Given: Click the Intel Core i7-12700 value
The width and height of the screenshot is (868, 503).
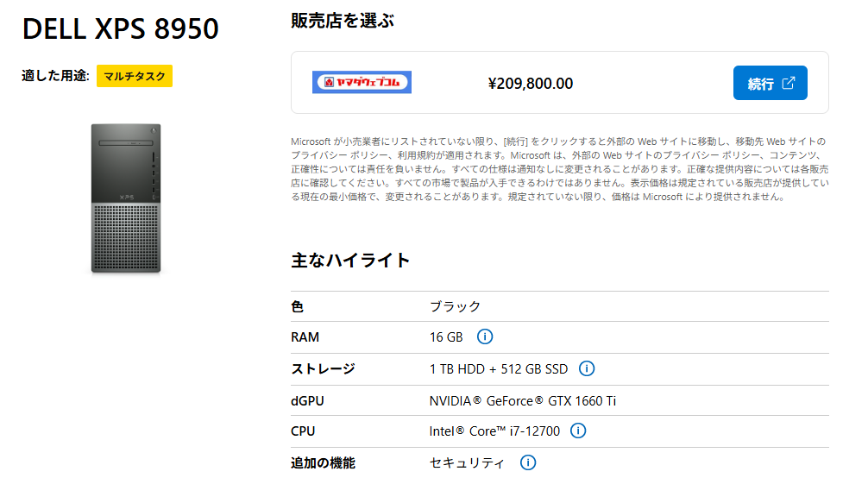Looking at the screenshot, I should coord(495,431).
